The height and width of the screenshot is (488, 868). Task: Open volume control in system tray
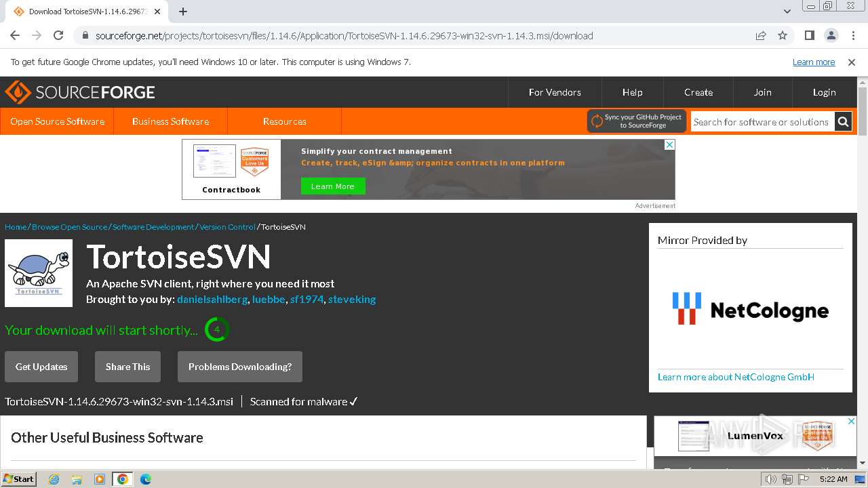[x=771, y=479]
